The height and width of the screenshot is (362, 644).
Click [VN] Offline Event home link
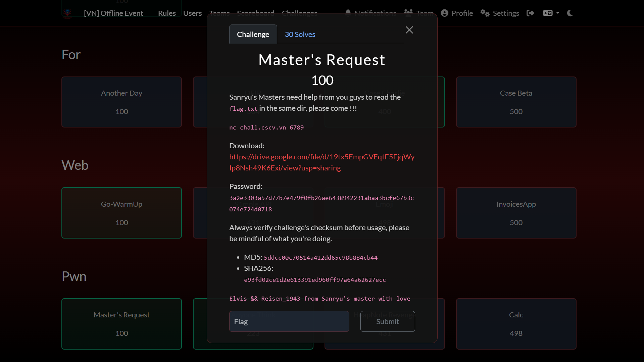[x=113, y=13]
